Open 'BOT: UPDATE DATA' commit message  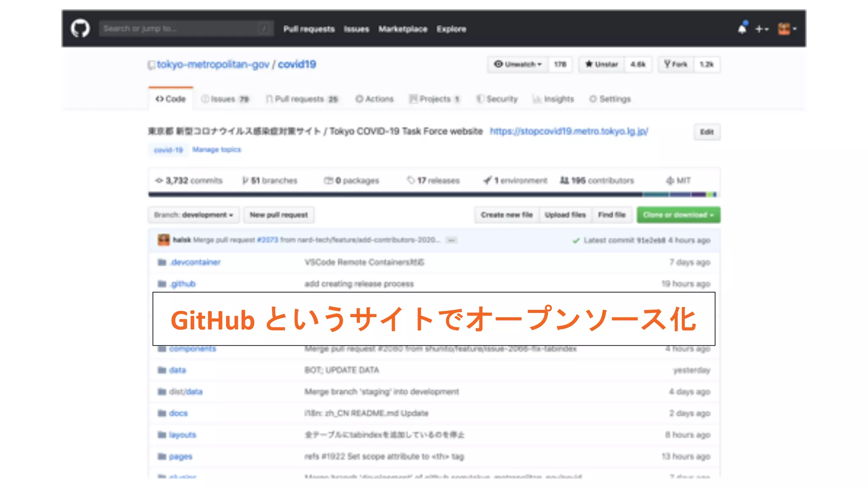(x=342, y=370)
